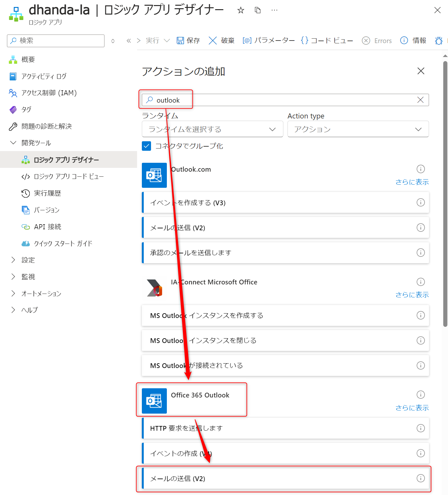Toggle the コネクタでグループ化 checkbox
This screenshot has height=495, width=448.
point(146,146)
